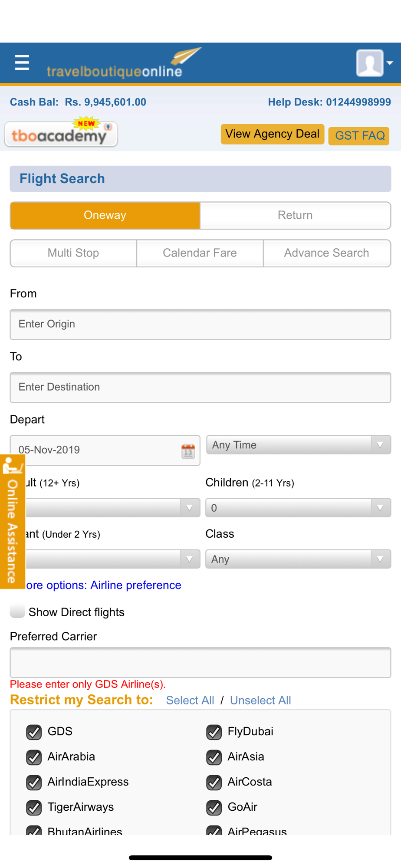This screenshot has width=401, height=868.
Task: Select the Advance Search tab
Action: click(327, 253)
